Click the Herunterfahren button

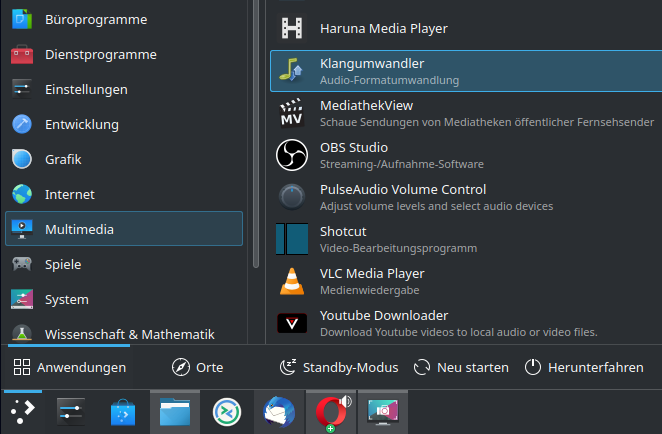click(584, 367)
